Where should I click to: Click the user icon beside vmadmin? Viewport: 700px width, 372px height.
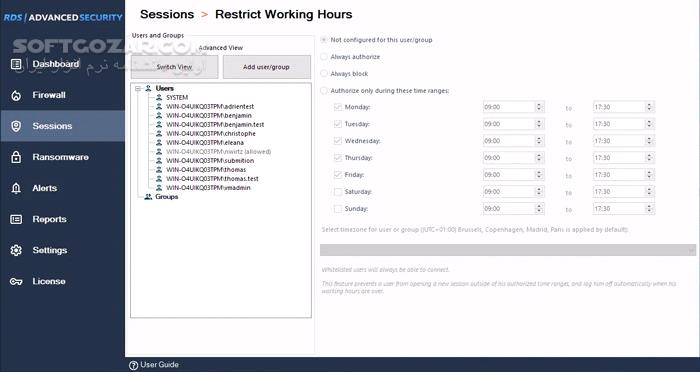[x=158, y=188]
